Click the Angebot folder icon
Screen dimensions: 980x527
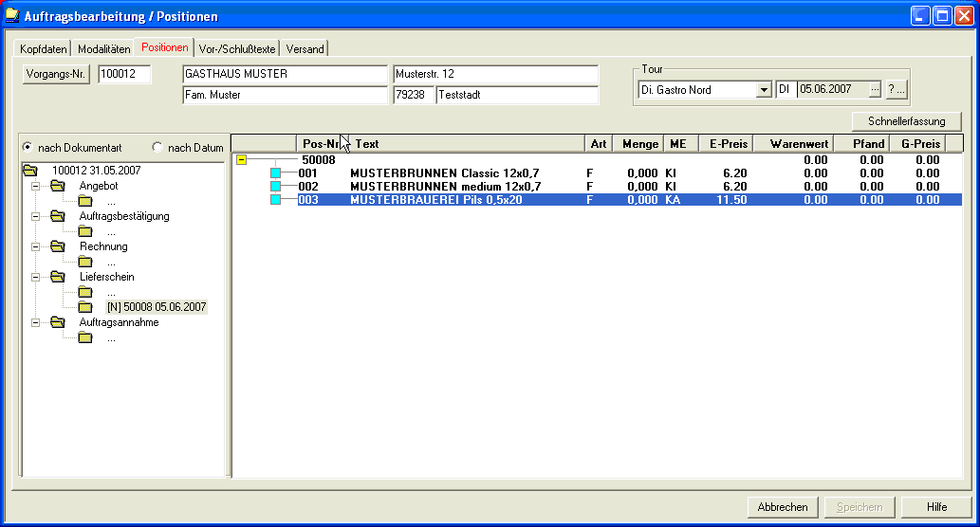coord(58,186)
